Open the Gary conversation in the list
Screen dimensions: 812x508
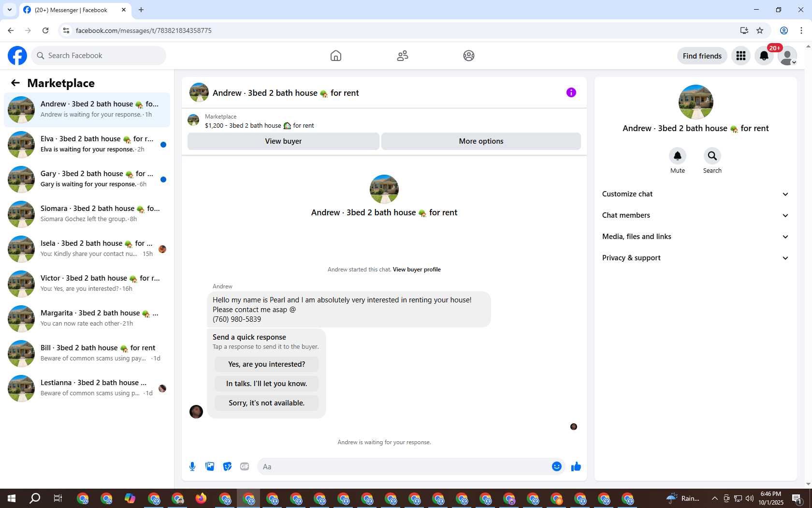point(87,179)
